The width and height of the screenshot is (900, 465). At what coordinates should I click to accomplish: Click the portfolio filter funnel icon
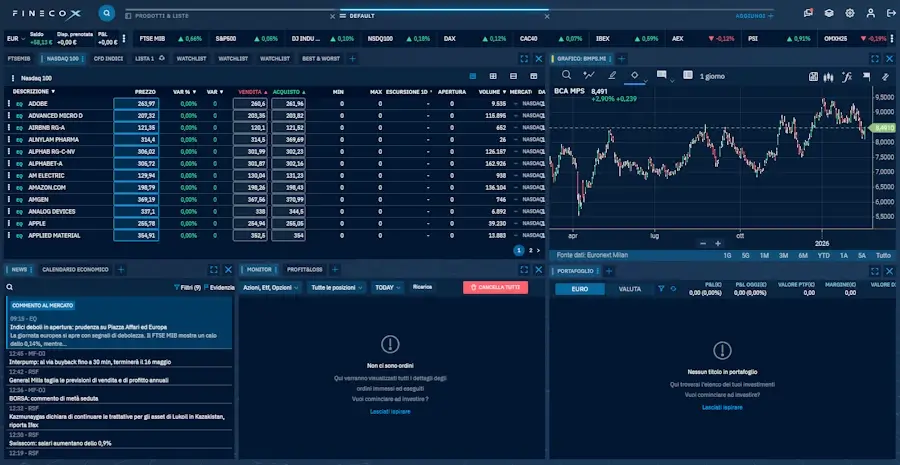[661, 289]
